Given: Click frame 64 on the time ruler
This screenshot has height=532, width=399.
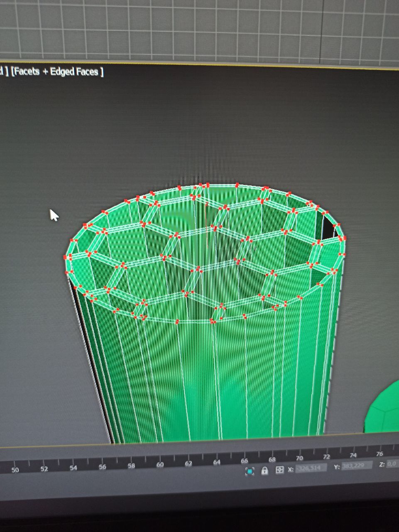Looking at the screenshot, I should pyautogui.click(x=217, y=462).
